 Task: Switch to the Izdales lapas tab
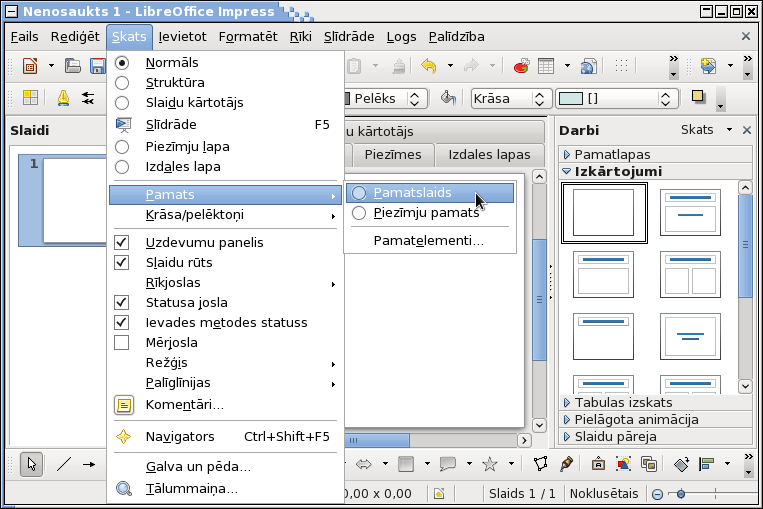(490, 155)
